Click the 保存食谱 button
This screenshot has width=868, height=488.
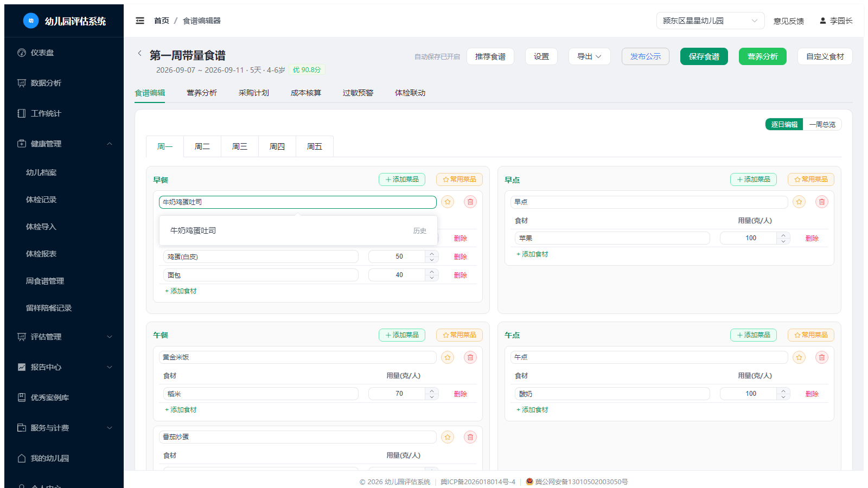(x=704, y=56)
